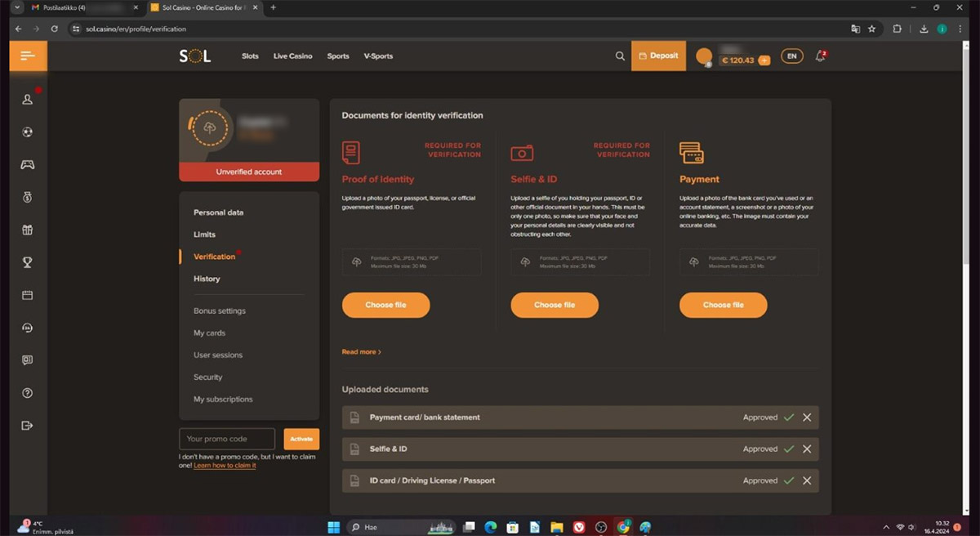Expand the Read more link
Image resolution: width=980 pixels, height=536 pixels.
click(x=361, y=352)
